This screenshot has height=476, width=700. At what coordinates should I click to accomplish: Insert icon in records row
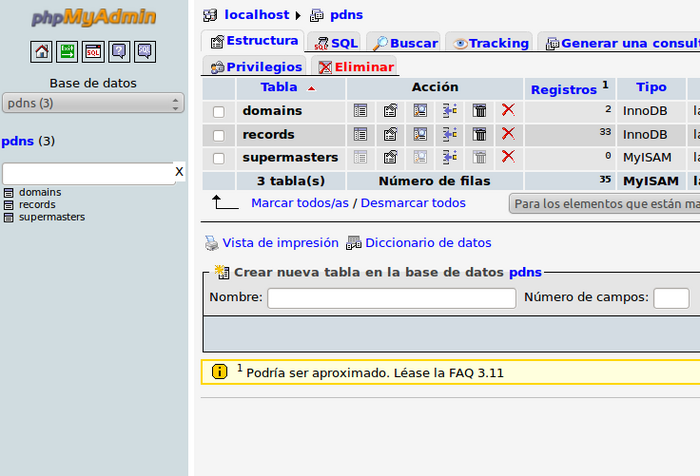coord(450,134)
